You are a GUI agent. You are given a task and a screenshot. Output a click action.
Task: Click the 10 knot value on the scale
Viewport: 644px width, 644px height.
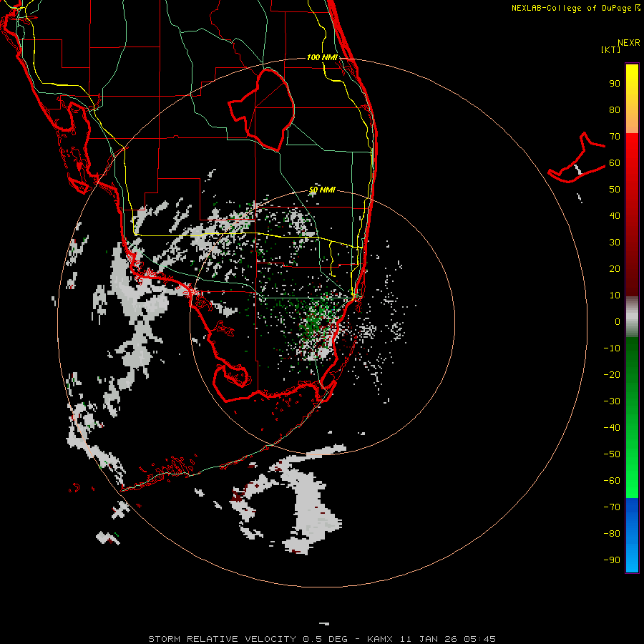pyautogui.click(x=615, y=296)
